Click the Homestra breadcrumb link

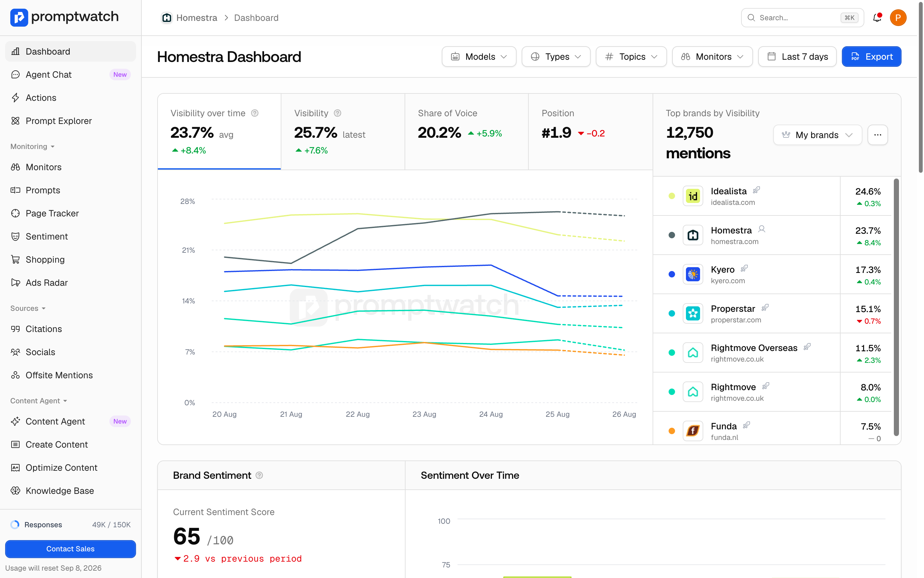point(196,18)
